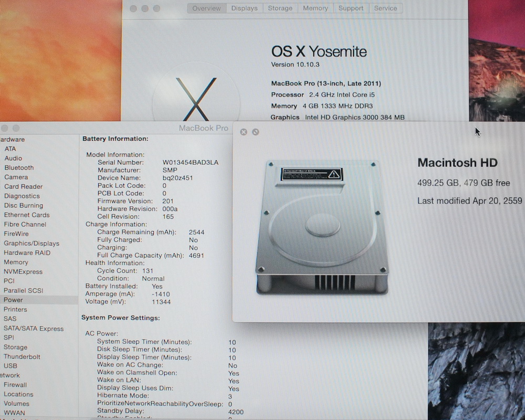
Task: Click the Cycle Count value 131
Action: click(148, 270)
